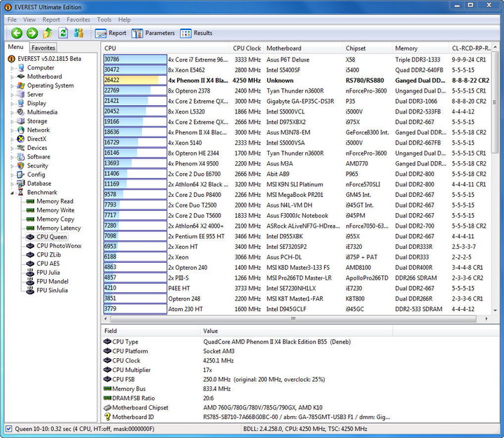This screenshot has height=438, width=504.
Task: Select the FPU SinJulia benchmark icon
Action: point(30,290)
